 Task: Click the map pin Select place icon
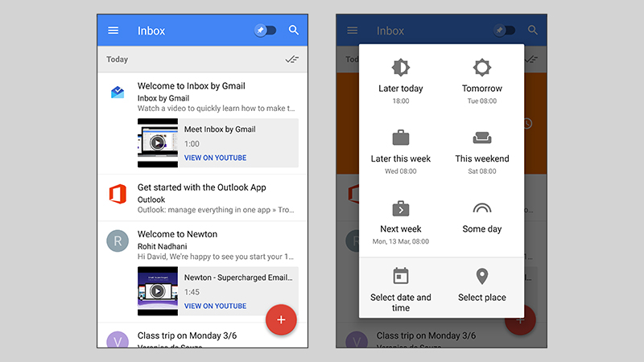pyautogui.click(x=481, y=276)
